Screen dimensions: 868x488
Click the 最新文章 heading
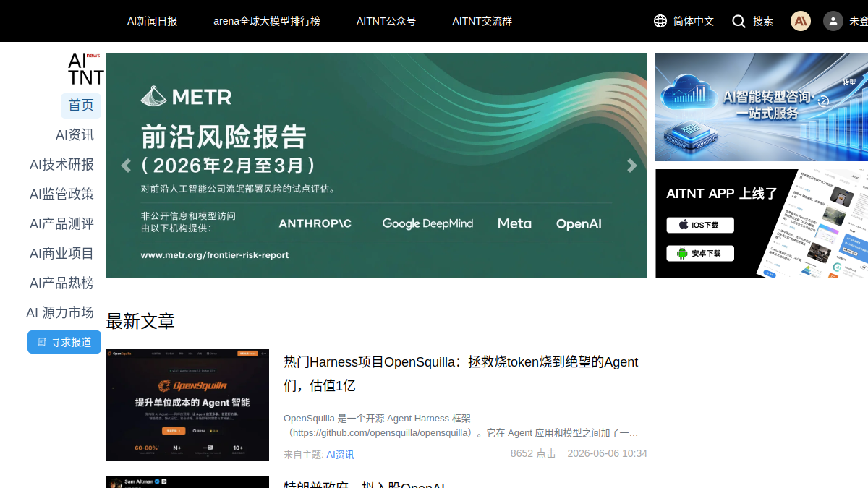140,321
